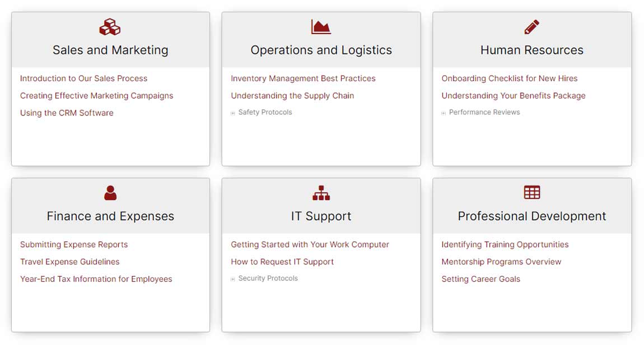Click the cubes icon above Sales and Marketing

110,27
